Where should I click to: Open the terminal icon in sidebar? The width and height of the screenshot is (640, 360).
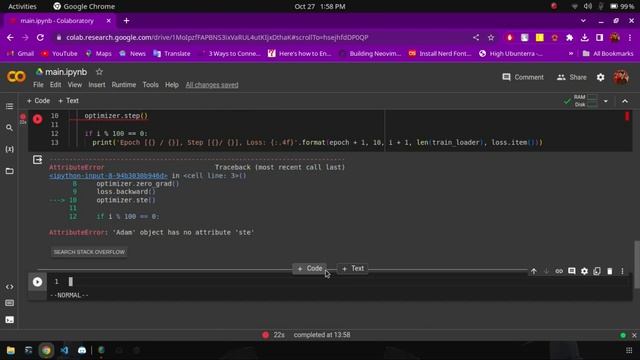9,320
